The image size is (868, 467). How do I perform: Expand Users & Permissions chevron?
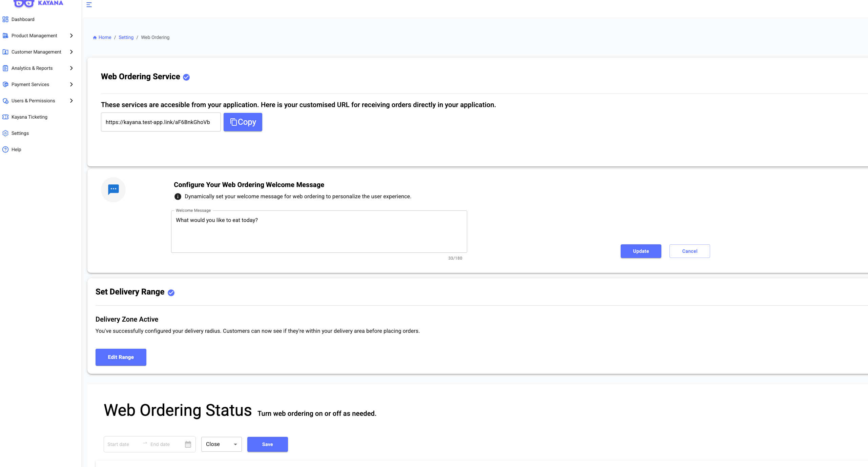71,101
